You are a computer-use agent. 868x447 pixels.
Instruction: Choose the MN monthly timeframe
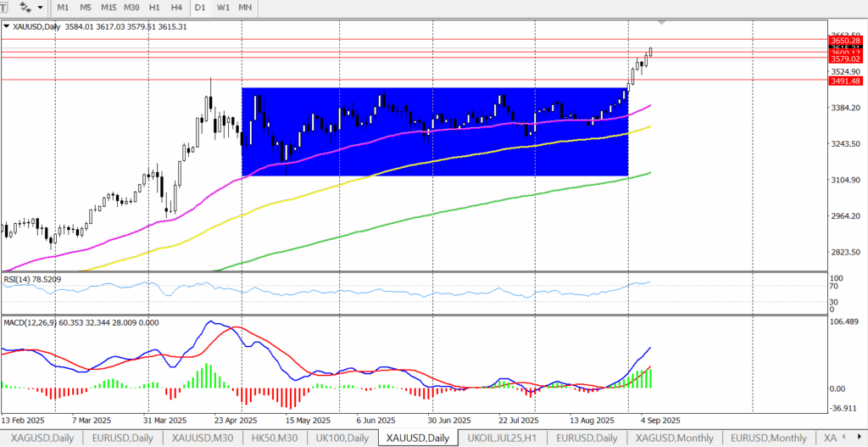[x=245, y=8]
